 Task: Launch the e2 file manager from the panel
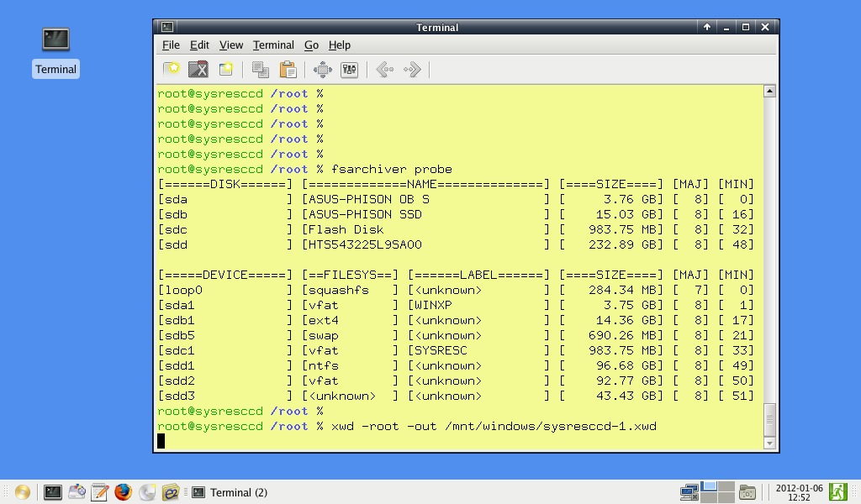coord(170,492)
